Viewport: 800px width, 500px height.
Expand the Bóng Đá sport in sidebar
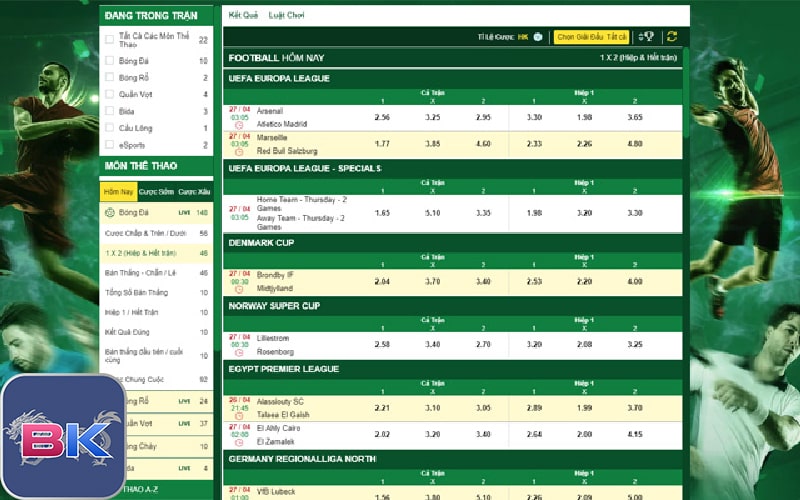[x=156, y=212]
